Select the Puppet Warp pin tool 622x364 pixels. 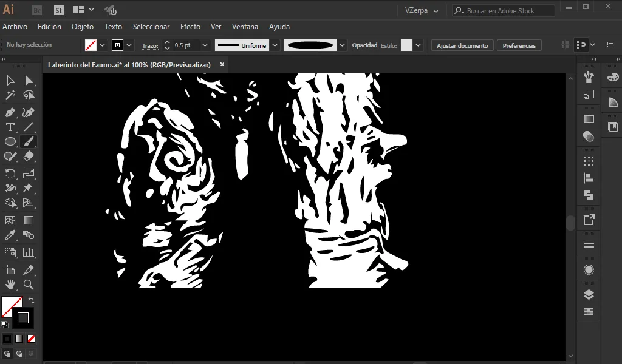tap(29, 187)
